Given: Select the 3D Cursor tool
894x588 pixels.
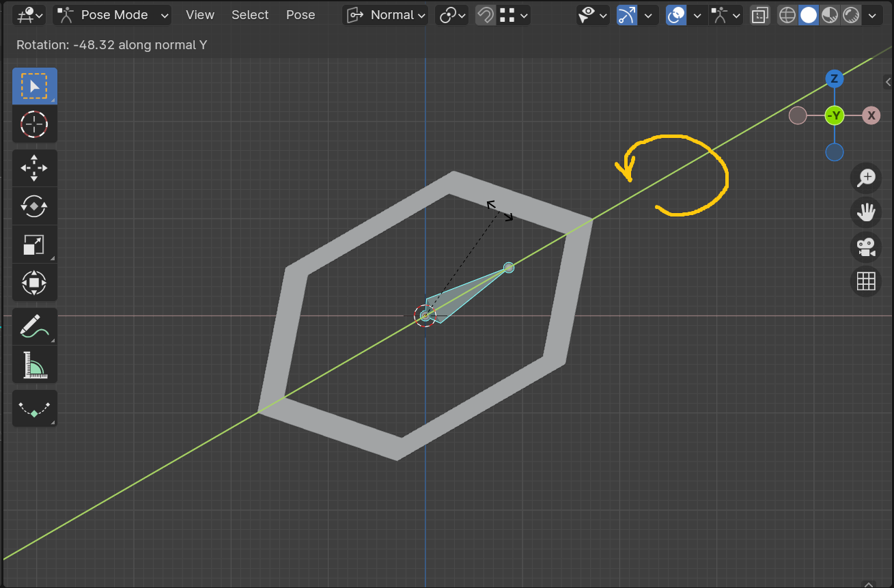Looking at the screenshot, I should coord(34,124).
